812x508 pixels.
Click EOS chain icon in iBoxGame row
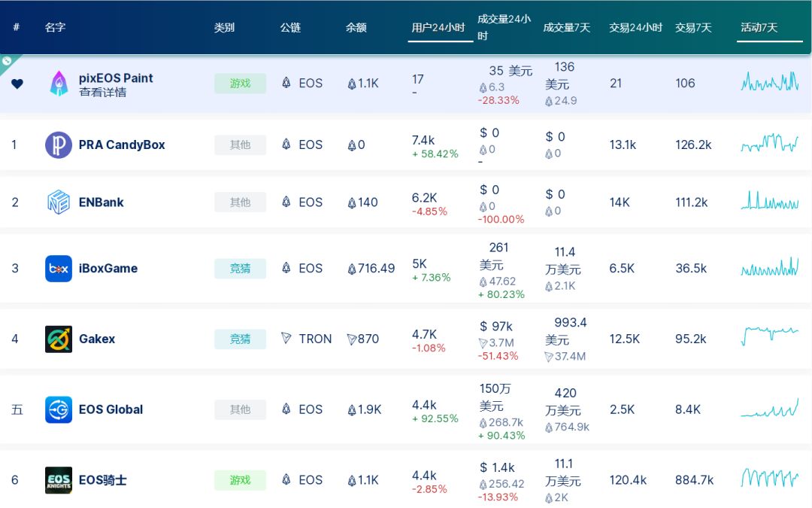tap(286, 268)
